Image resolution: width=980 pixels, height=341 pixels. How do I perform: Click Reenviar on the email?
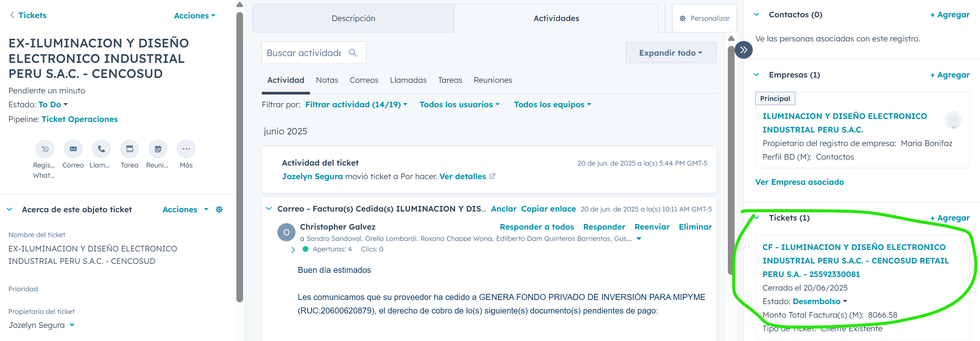[x=652, y=227]
